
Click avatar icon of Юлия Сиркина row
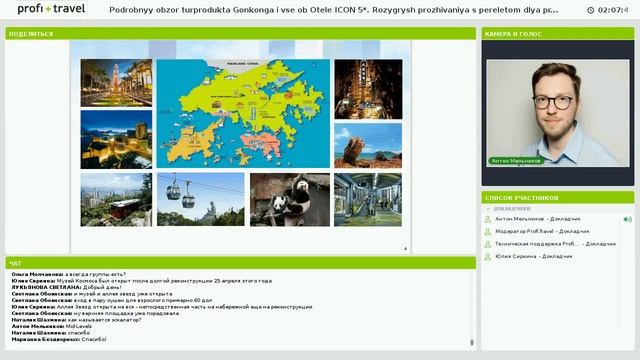487,256
